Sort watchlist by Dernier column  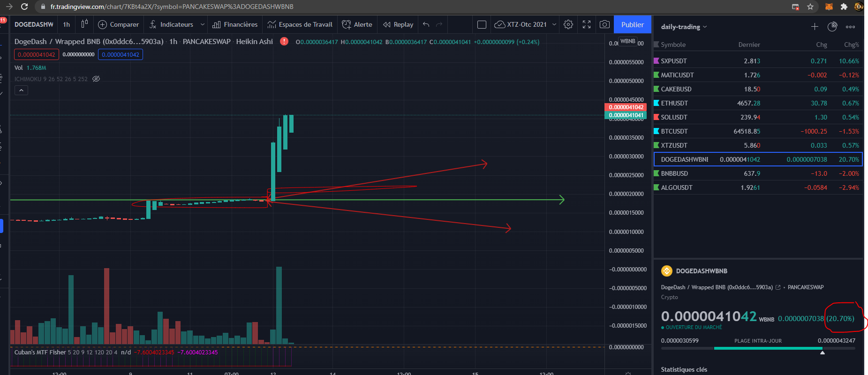tap(749, 45)
